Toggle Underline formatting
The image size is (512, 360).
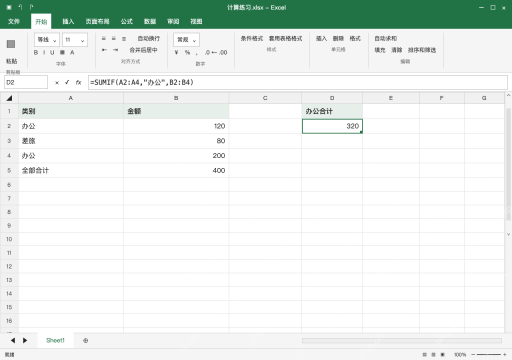coord(52,52)
